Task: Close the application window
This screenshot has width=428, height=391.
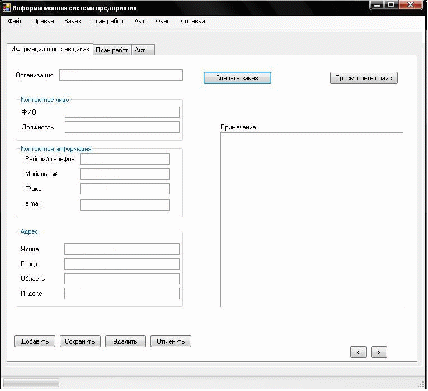Action: pyautogui.click(x=411, y=5)
